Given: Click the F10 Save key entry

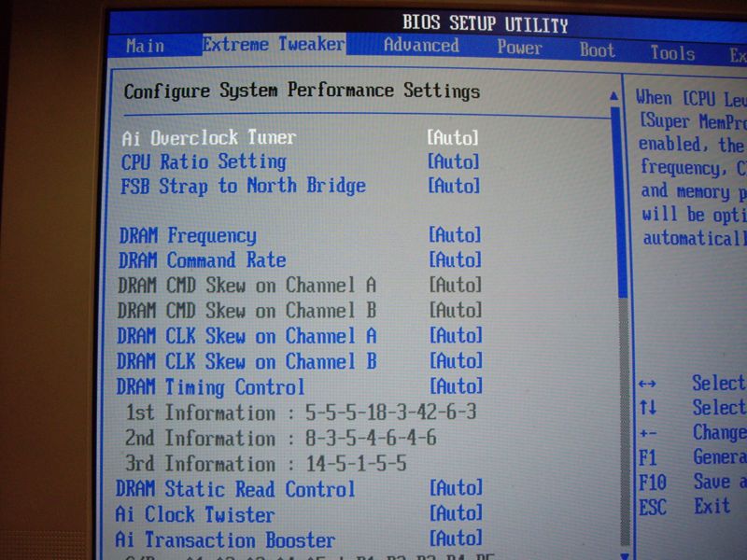Looking at the screenshot, I should (691, 483).
